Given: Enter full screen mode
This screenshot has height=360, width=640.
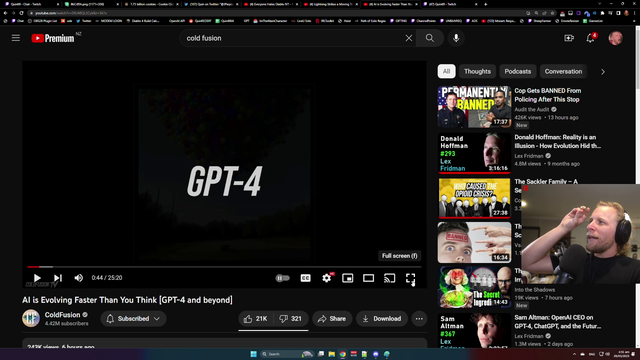Looking at the screenshot, I should click(x=410, y=278).
